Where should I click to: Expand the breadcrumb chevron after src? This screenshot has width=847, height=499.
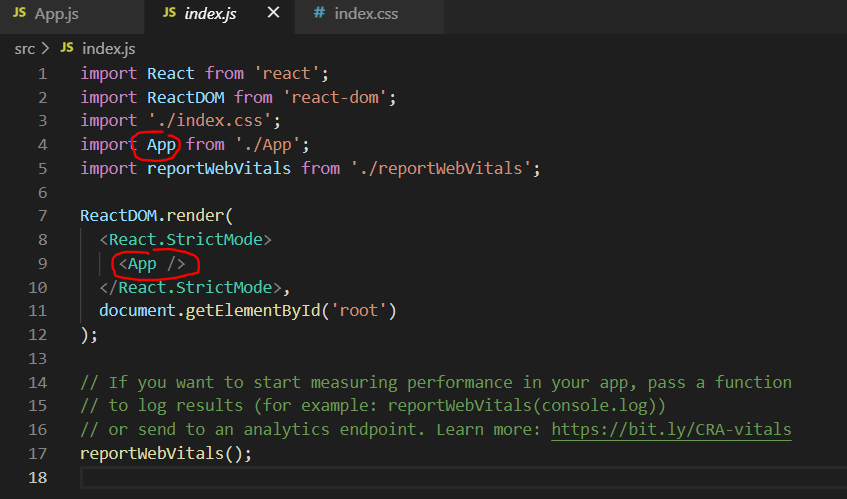click(45, 49)
